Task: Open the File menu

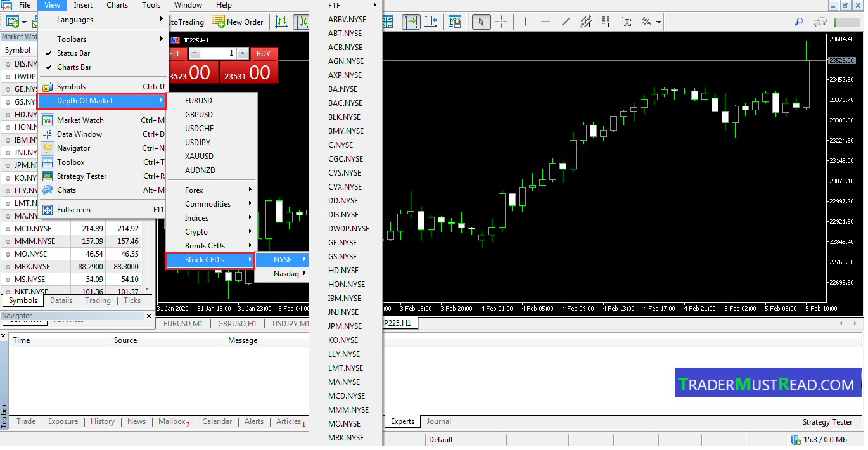Action: pos(25,5)
